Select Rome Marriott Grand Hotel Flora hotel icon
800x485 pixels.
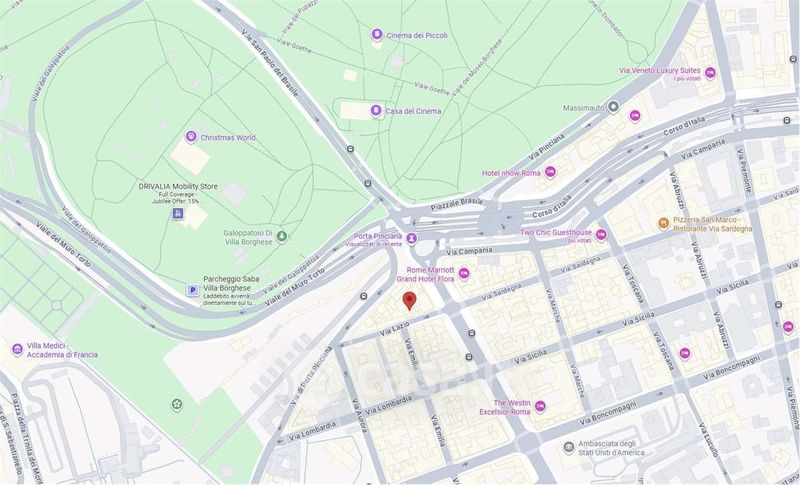click(x=464, y=273)
